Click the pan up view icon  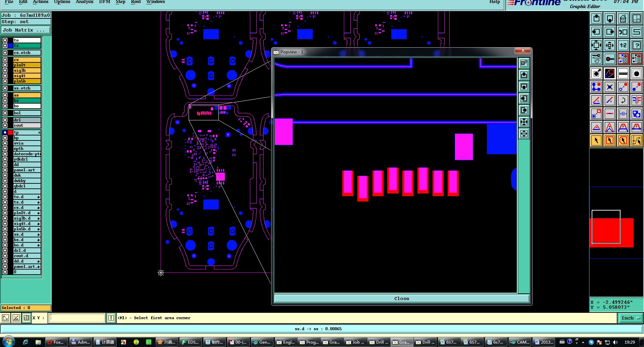click(x=596, y=18)
